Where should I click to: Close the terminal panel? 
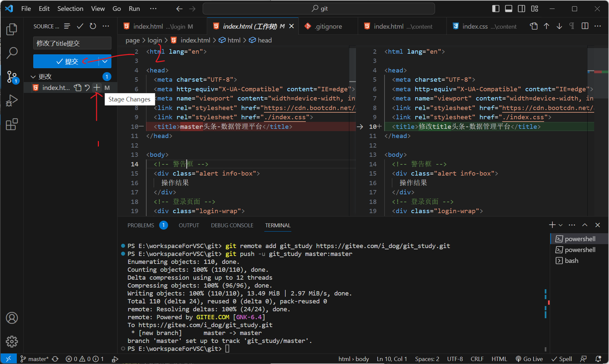tap(597, 225)
